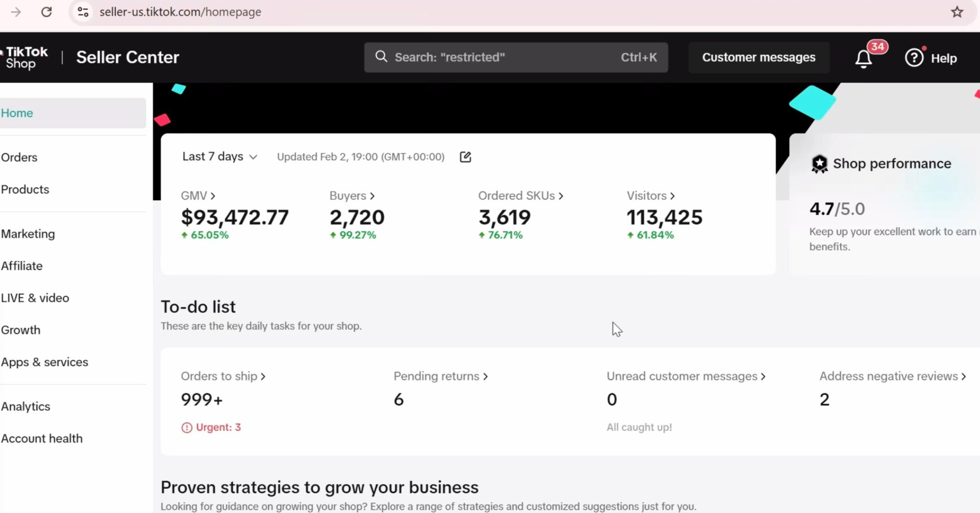
Task: Click the site info icon in address bar
Action: coord(83,12)
